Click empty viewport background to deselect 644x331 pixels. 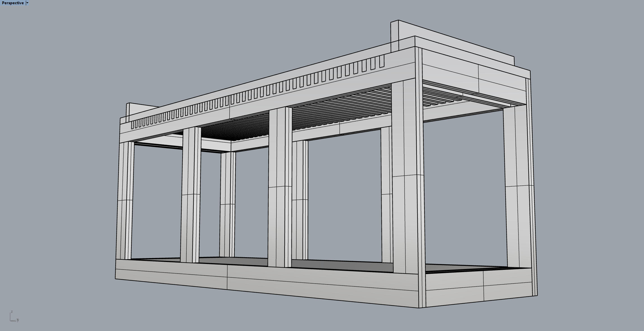[x=56, y=168]
